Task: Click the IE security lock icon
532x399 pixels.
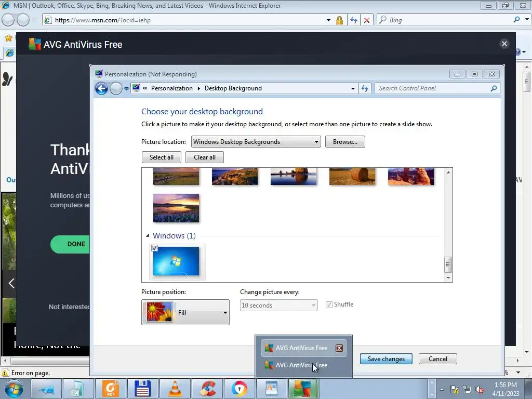Action: click(339, 20)
